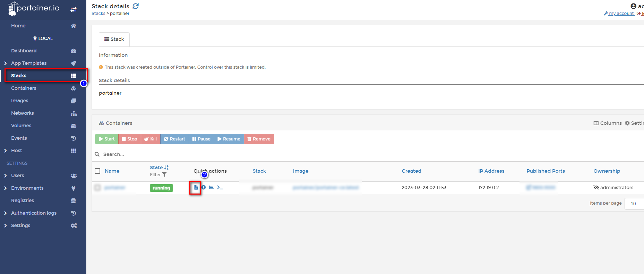Click the container Search field

(208, 154)
